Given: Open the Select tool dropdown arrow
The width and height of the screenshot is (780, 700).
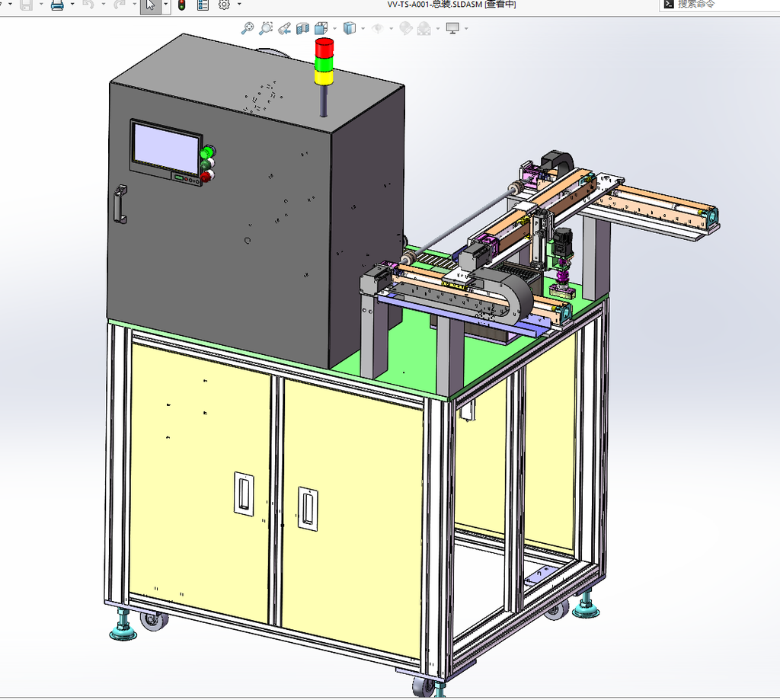Looking at the screenshot, I should [x=165, y=5].
